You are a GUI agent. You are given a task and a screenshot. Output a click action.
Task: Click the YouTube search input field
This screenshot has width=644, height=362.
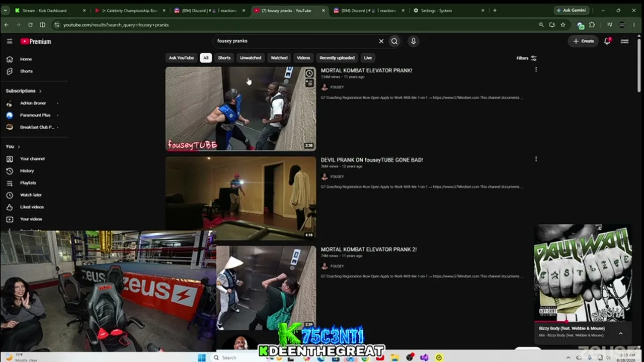296,41
